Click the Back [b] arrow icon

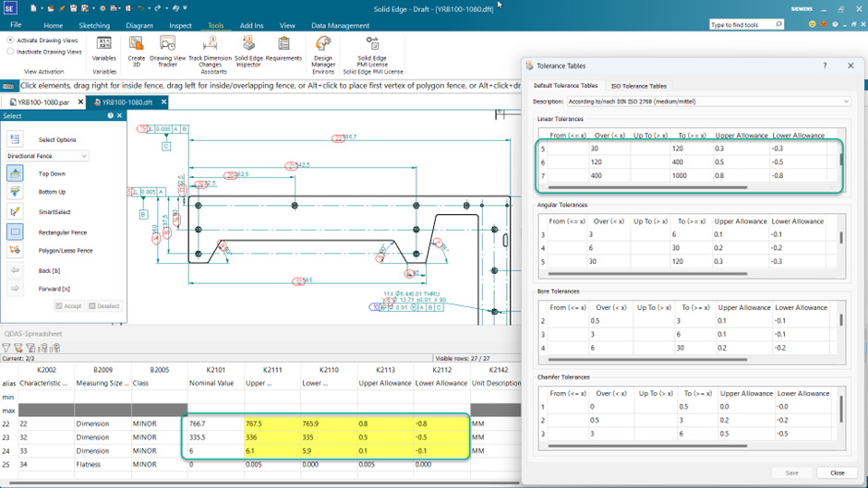click(x=15, y=270)
